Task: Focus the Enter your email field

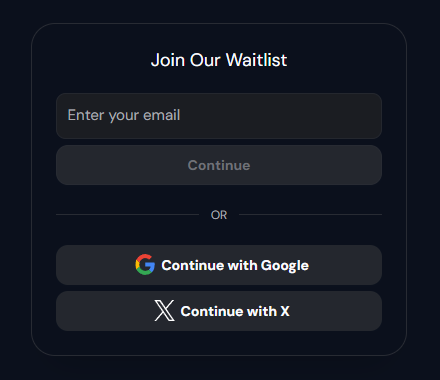Action: click(219, 116)
